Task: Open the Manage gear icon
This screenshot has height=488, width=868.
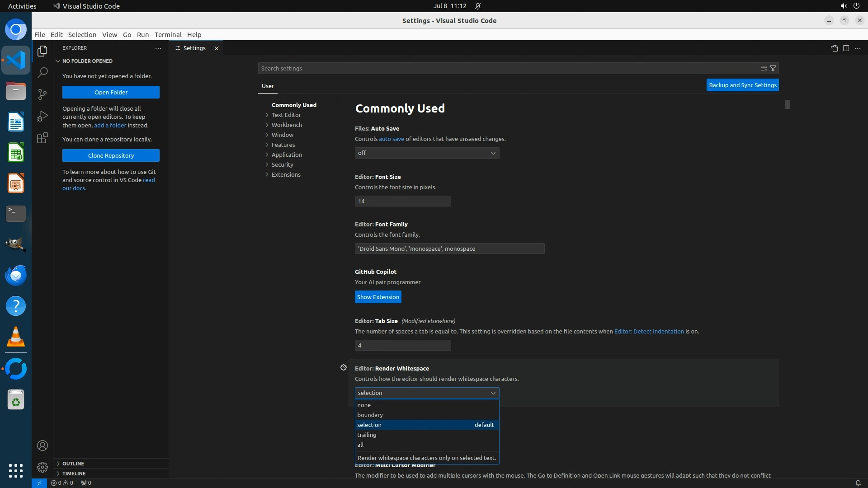Action: coord(42,467)
